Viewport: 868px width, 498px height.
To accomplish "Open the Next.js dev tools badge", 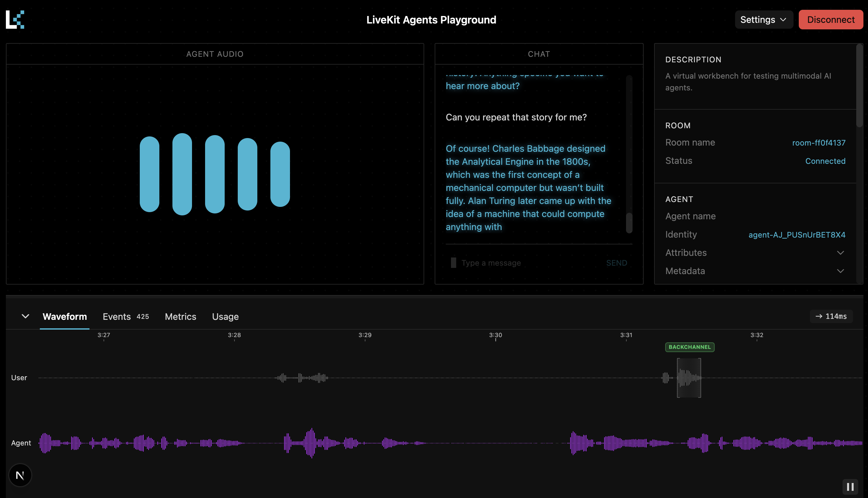I will pos(20,475).
